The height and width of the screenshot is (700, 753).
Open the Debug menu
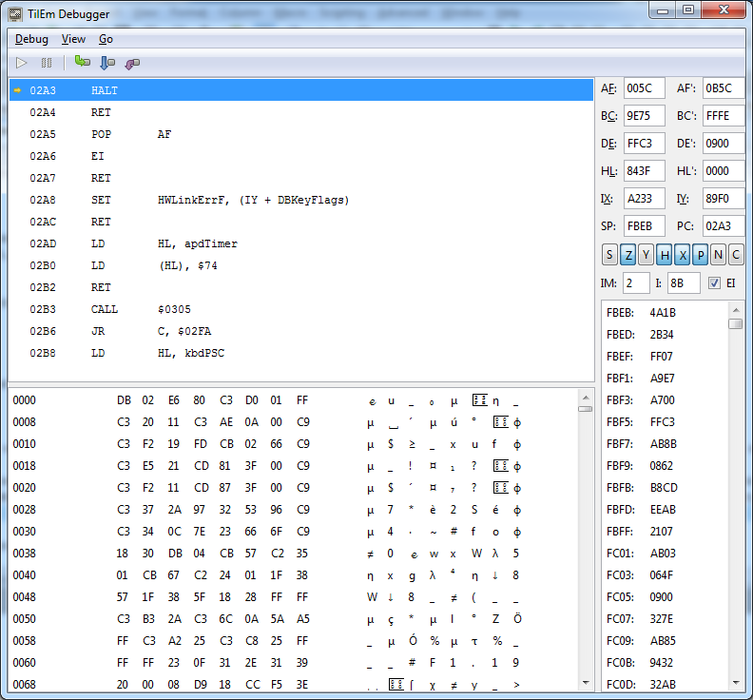(x=31, y=39)
